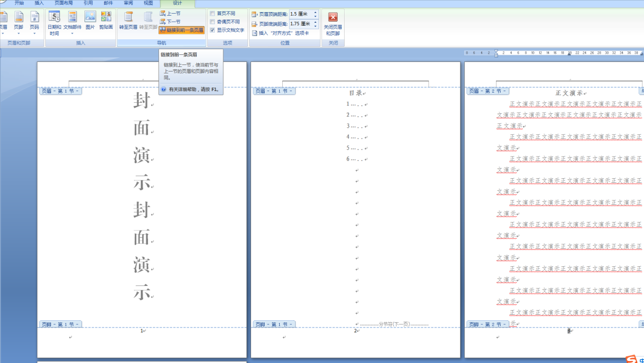This screenshot has height=363, width=644.
Task: Open 文档部件 quick parts
Action: (72, 23)
